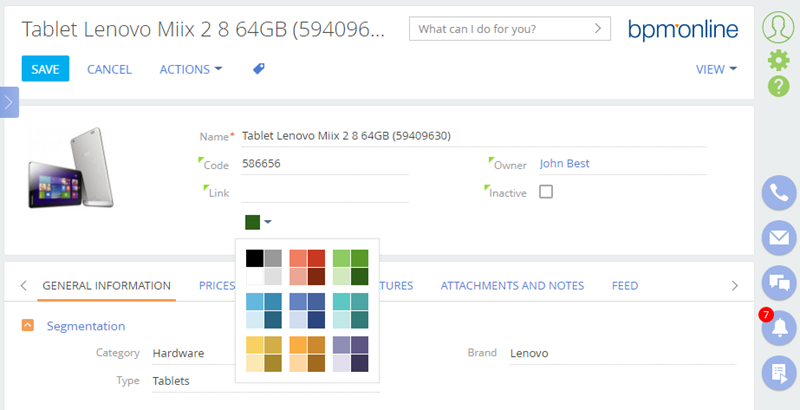Open the View dropdown menu

click(716, 69)
